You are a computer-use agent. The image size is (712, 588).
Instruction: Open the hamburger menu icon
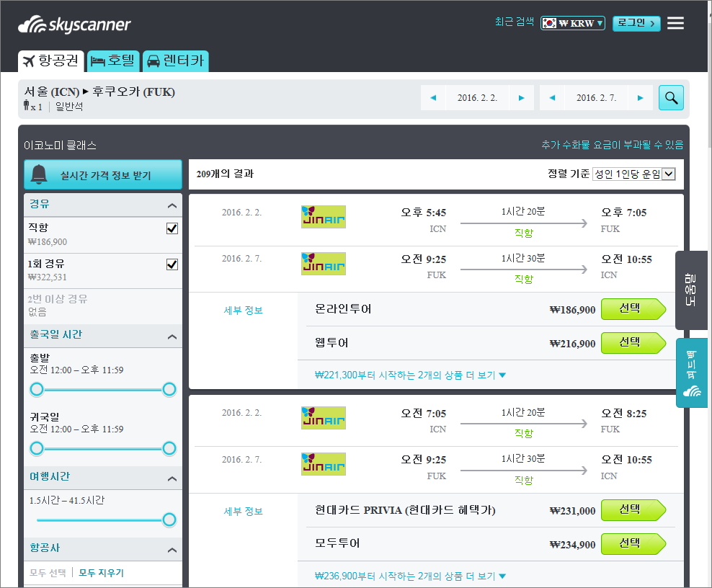tap(675, 23)
